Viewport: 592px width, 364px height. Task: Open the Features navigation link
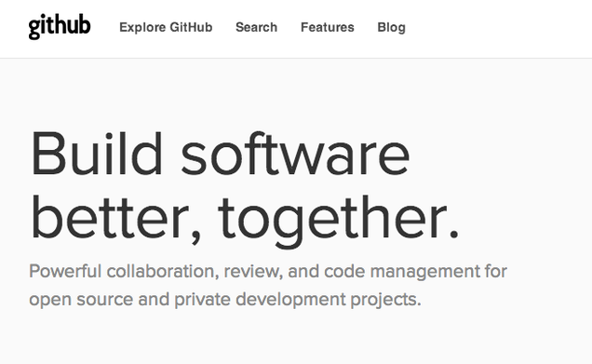click(x=328, y=27)
